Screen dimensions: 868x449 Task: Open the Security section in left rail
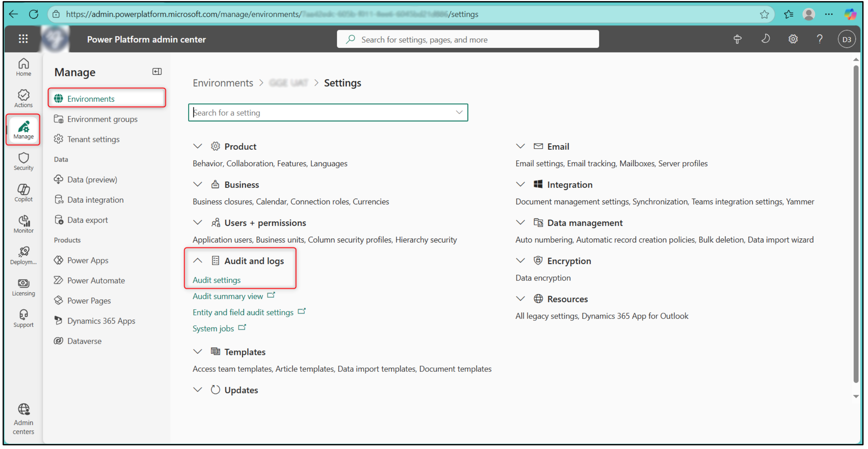[x=23, y=161]
